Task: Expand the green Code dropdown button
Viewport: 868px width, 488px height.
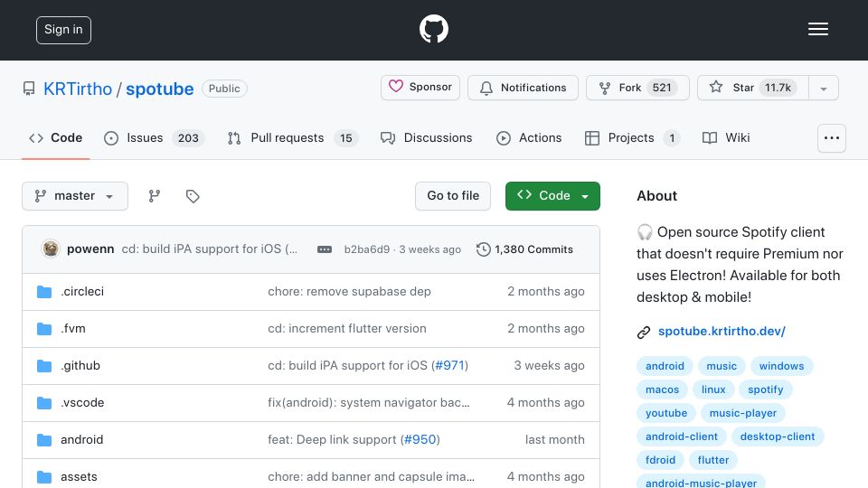Action: point(552,196)
